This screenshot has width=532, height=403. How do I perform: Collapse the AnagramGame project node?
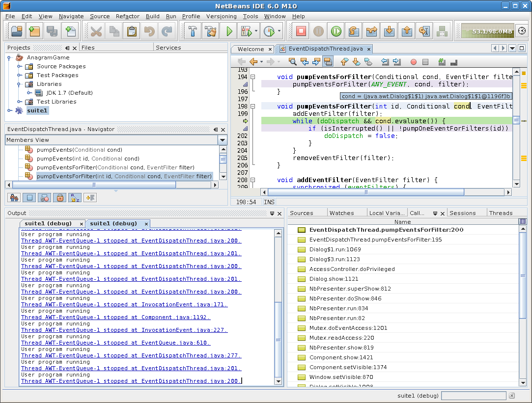click(x=9, y=57)
